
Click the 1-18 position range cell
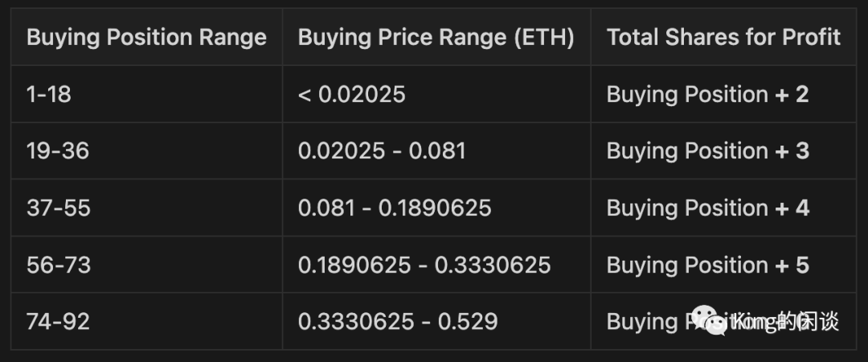[x=147, y=94]
